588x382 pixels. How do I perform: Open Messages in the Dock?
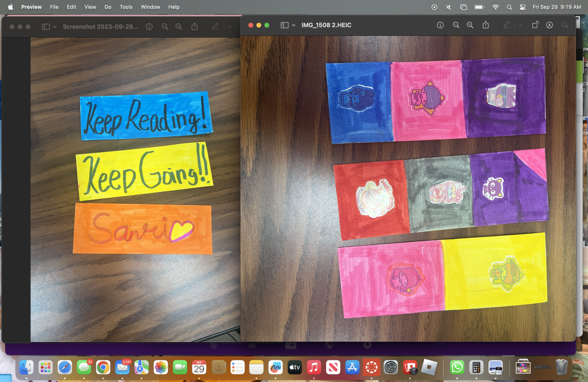click(84, 367)
